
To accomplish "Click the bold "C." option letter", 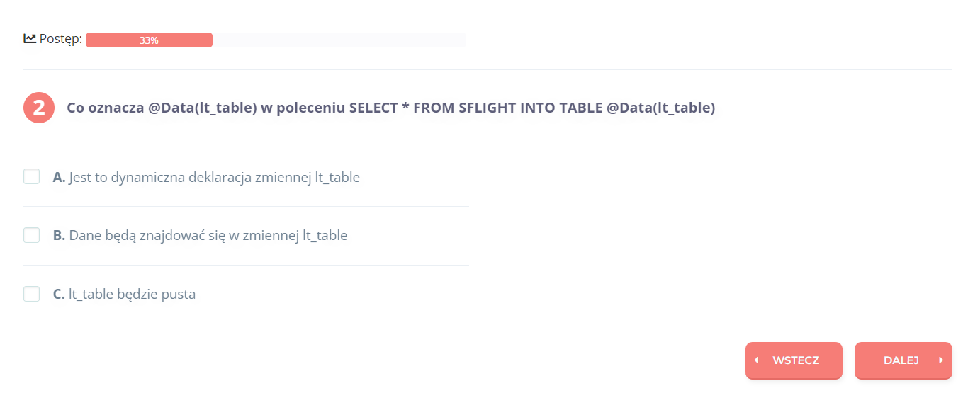I will point(59,294).
